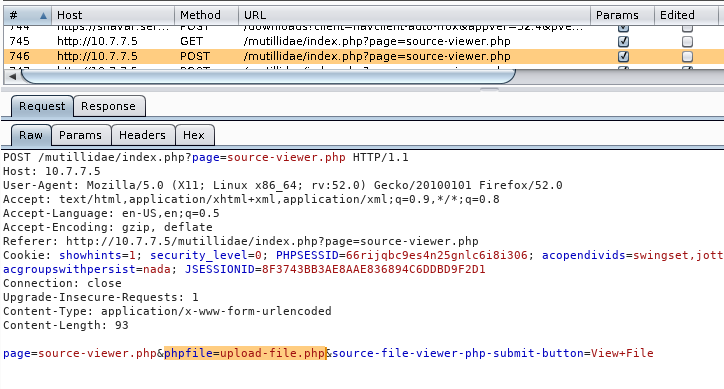The width and height of the screenshot is (724, 389).
Task: Click the highlighted phpfile=upload-file.php parameter
Action: coord(245,353)
